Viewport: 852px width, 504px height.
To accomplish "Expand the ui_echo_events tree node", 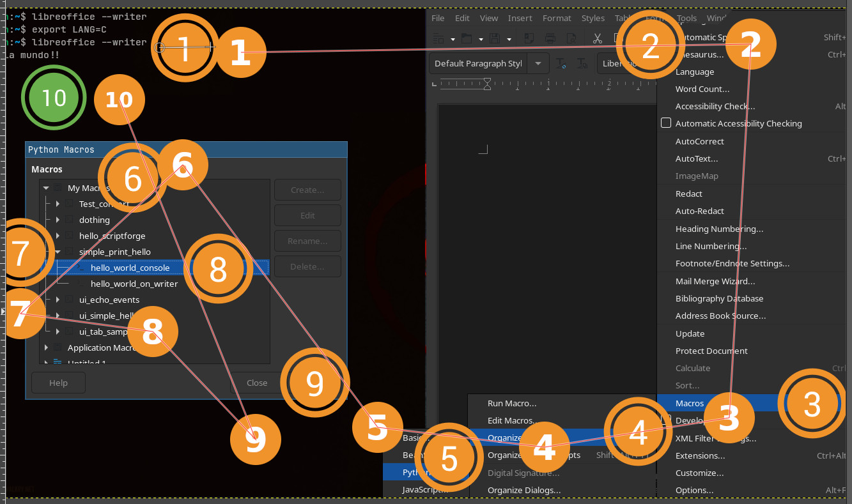I will 58,300.
